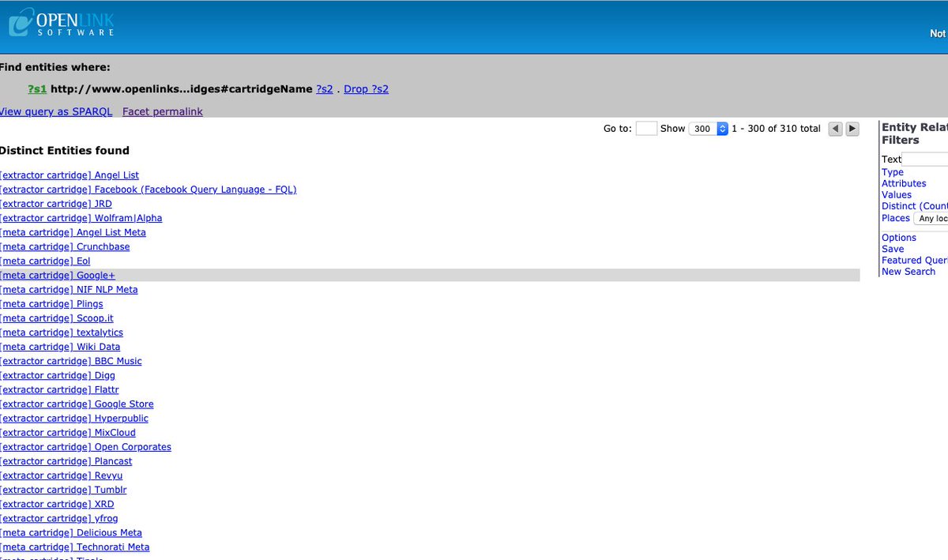Open extractor cartridge Flattr
The image size is (948, 560).
point(59,389)
